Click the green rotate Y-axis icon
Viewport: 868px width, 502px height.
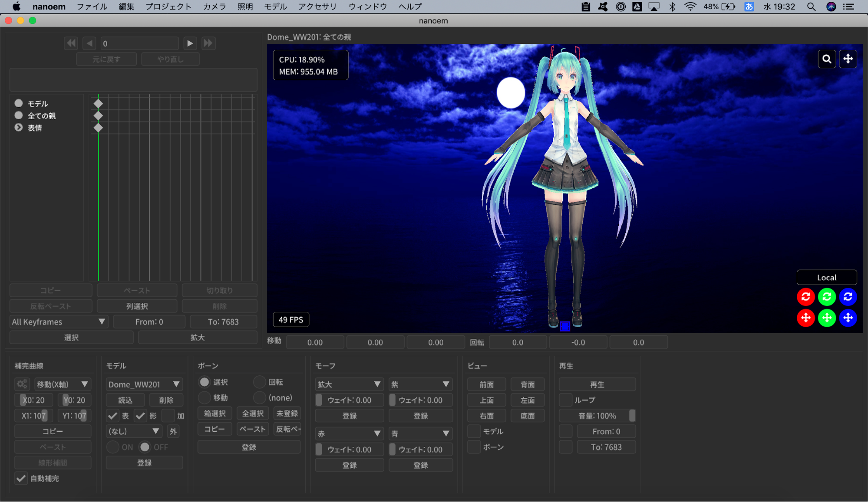click(x=827, y=297)
